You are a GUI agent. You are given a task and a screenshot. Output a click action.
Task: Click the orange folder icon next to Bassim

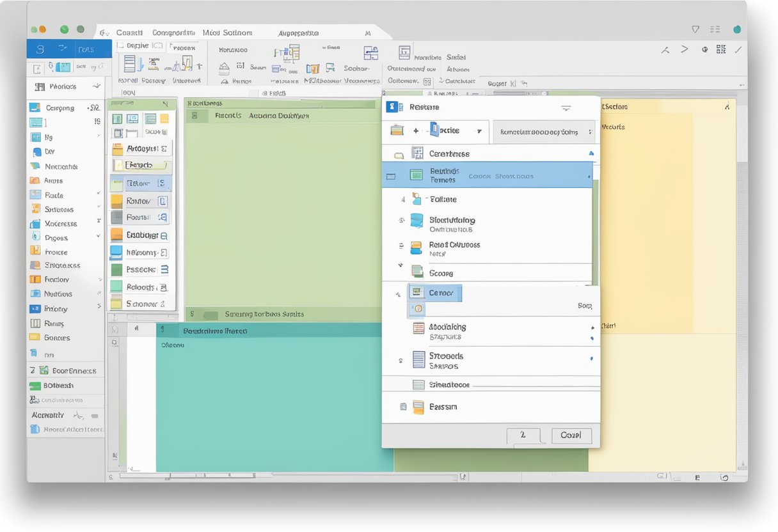(x=418, y=407)
